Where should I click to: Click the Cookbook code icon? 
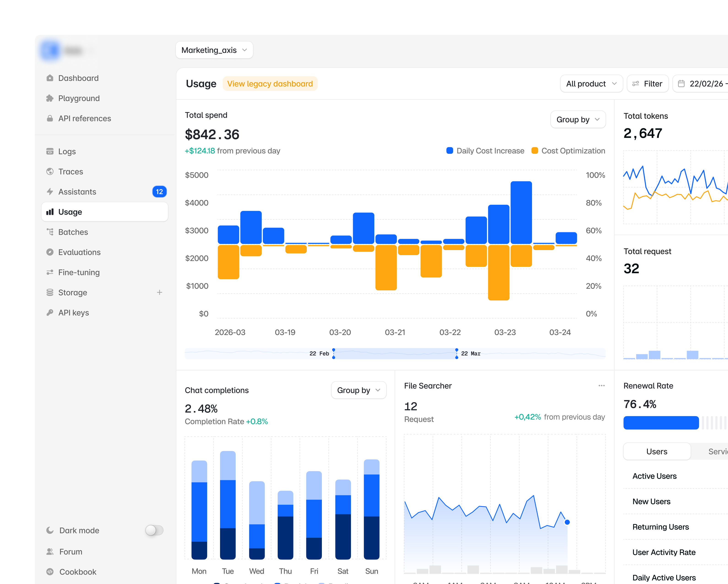pos(50,572)
